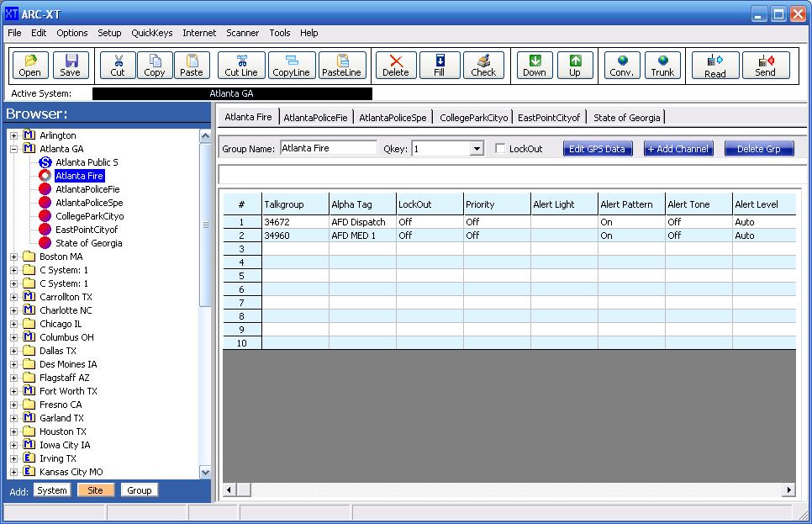
Task: Select Atlanta Fire in browser tree
Action: pos(79,176)
